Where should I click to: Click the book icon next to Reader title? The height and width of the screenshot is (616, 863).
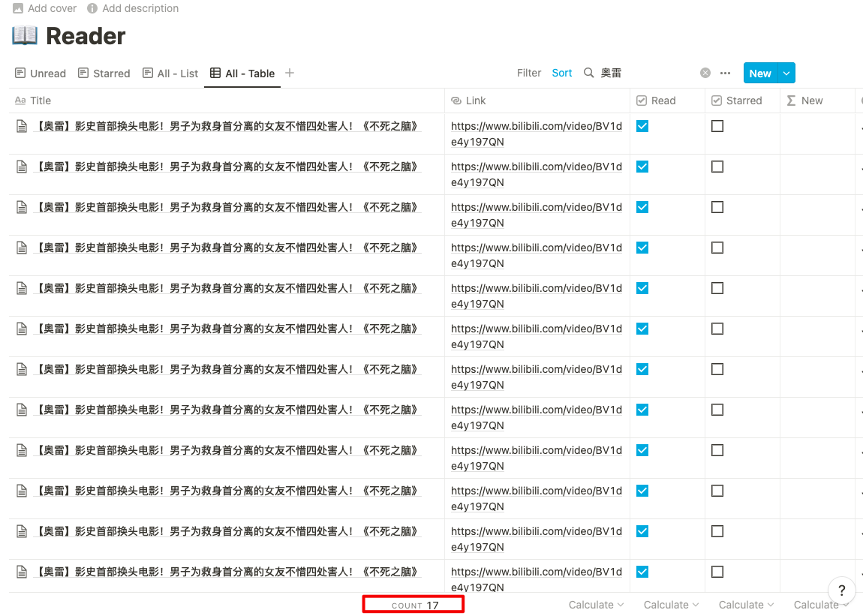pos(23,35)
